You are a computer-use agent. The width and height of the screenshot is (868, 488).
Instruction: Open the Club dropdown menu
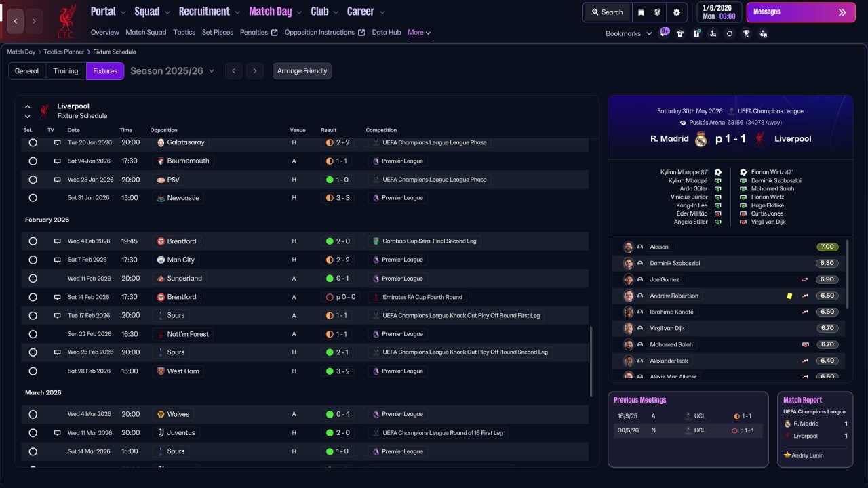pyautogui.click(x=324, y=12)
